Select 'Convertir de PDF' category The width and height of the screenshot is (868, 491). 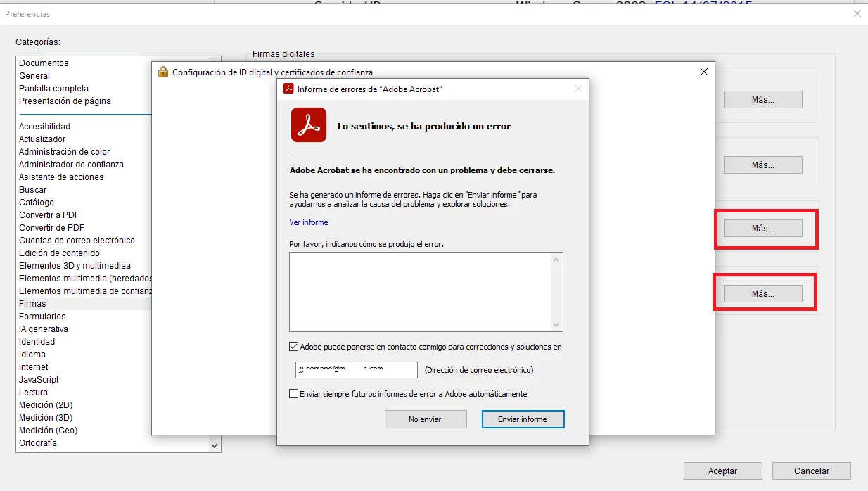(51, 228)
